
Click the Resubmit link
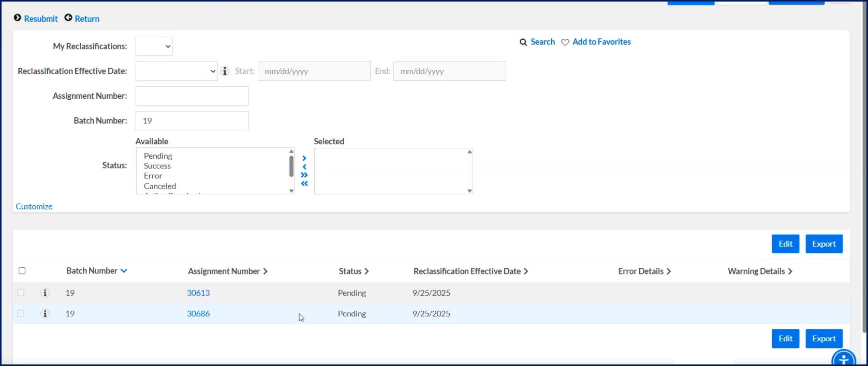41,19
